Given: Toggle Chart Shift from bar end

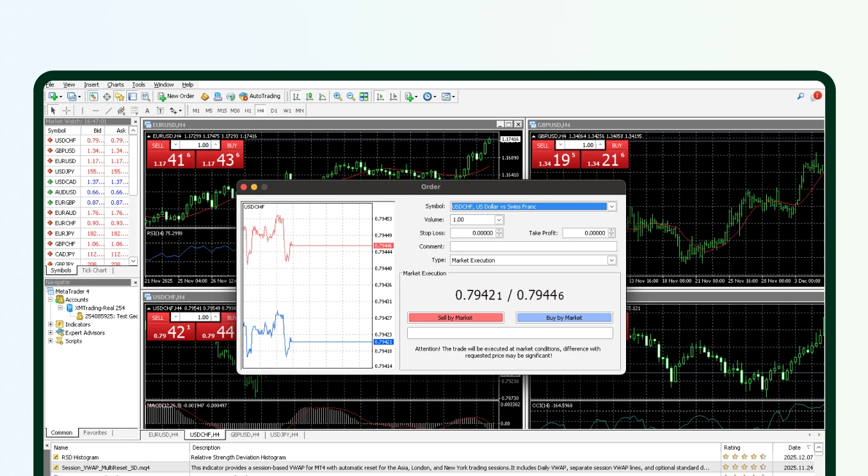Looking at the screenshot, I should pyautogui.click(x=394, y=96).
